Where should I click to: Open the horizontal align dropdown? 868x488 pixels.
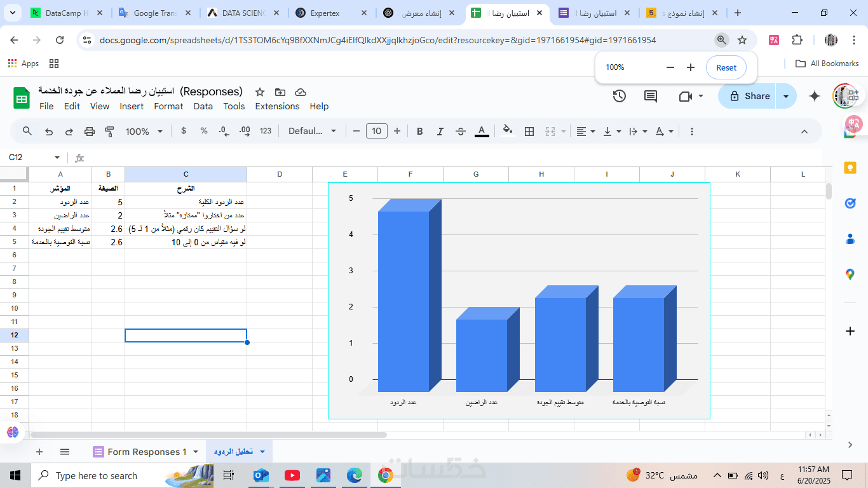[x=586, y=132]
